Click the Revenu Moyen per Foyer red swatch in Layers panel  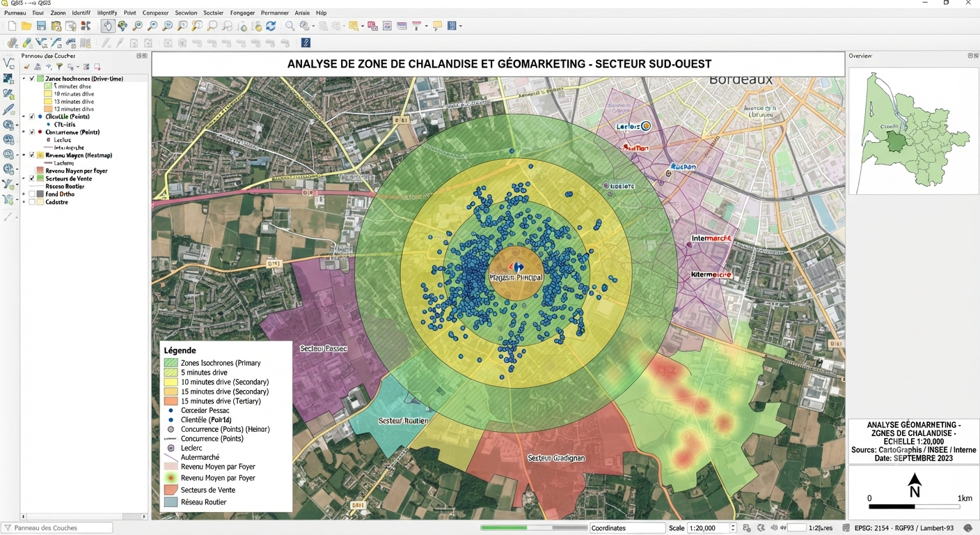[x=40, y=170]
